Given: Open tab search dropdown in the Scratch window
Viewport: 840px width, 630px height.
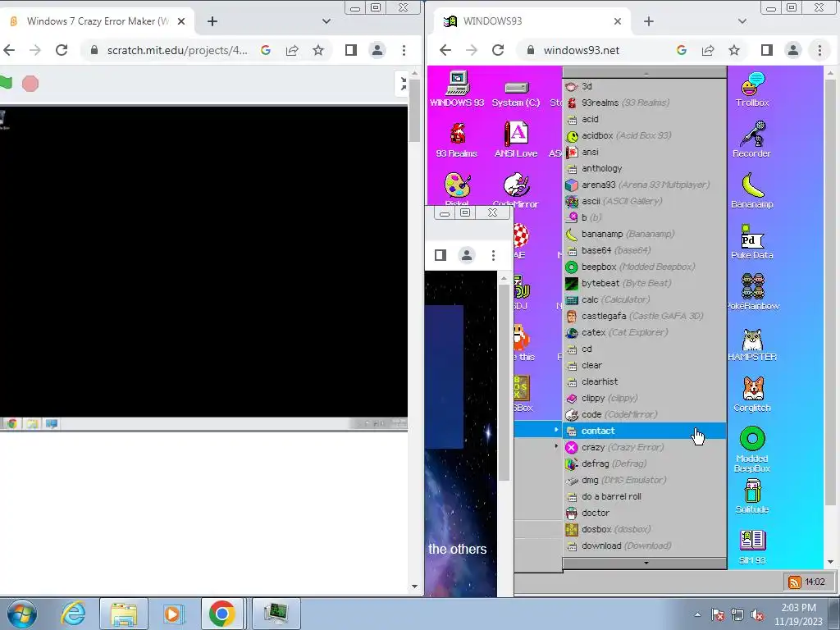Looking at the screenshot, I should click(326, 21).
